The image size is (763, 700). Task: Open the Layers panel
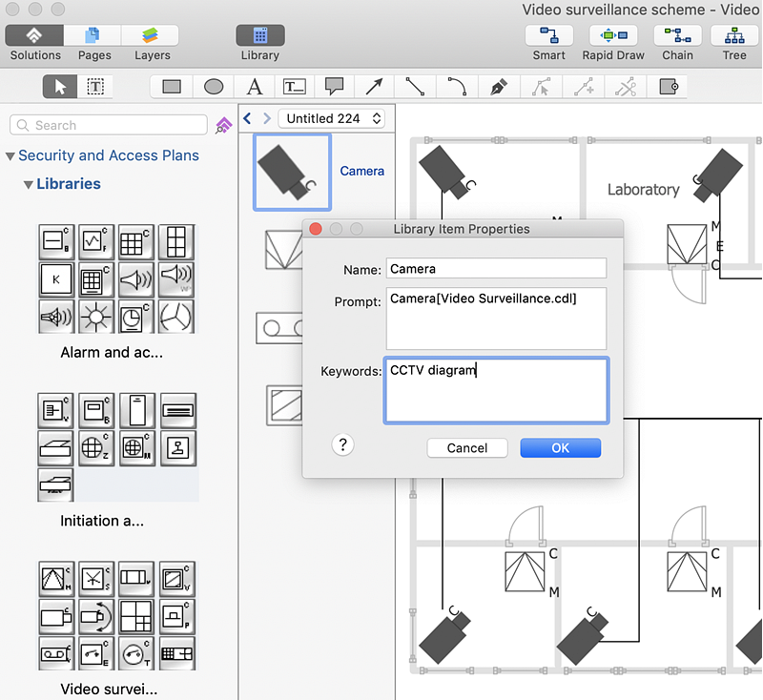(151, 36)
